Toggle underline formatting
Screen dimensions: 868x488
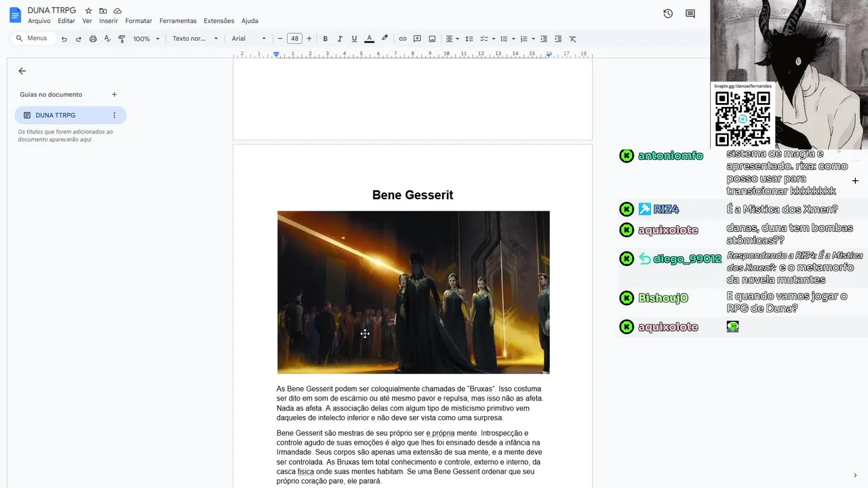coord(354,39)
